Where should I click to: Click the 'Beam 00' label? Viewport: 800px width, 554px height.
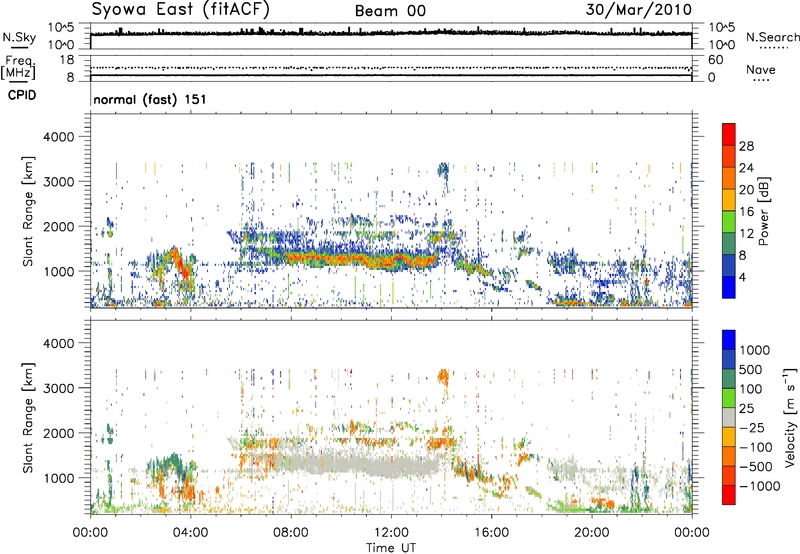[390, 11]
